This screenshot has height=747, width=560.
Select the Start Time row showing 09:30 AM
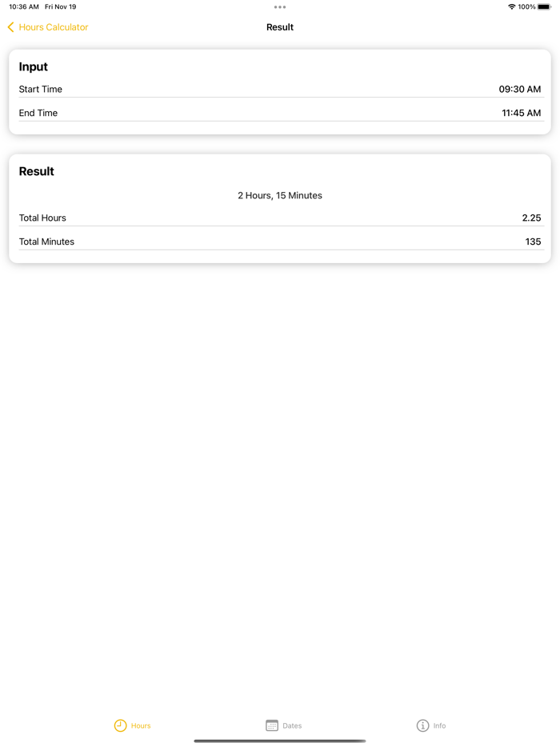click(280, 89)
